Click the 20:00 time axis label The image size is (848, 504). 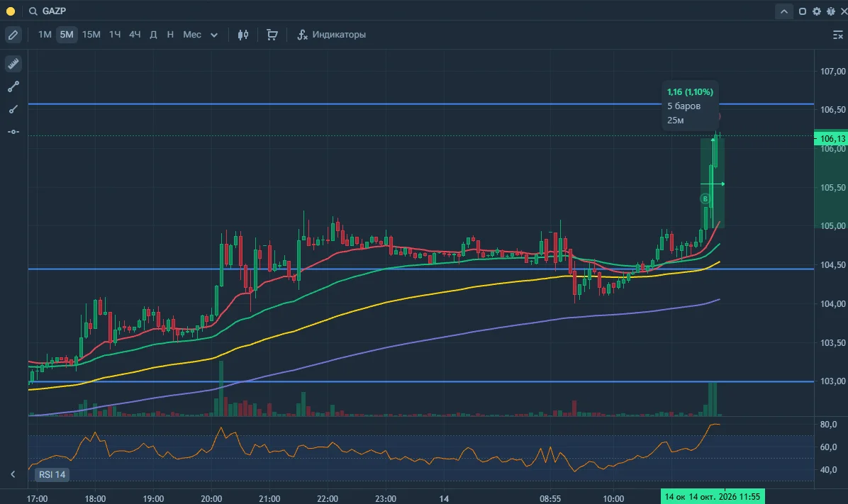(211, 498)
